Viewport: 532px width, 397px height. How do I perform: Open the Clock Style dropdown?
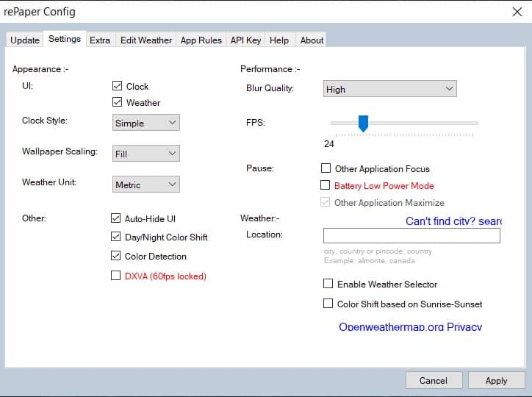pyautogui.click(x=146, y=123)
